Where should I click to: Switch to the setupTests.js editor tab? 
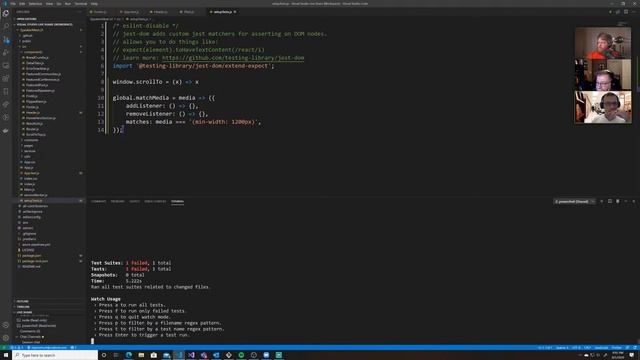point(223,12)
